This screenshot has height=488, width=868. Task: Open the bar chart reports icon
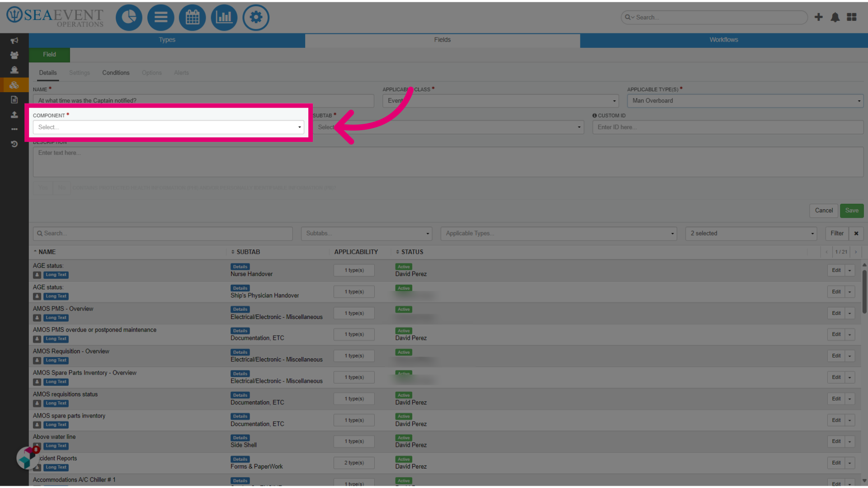224,17
